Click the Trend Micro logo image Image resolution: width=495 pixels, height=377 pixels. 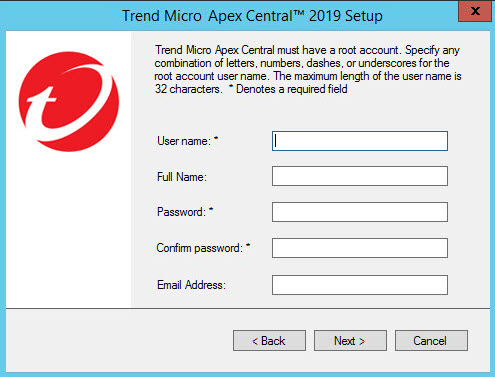point(69,101)
